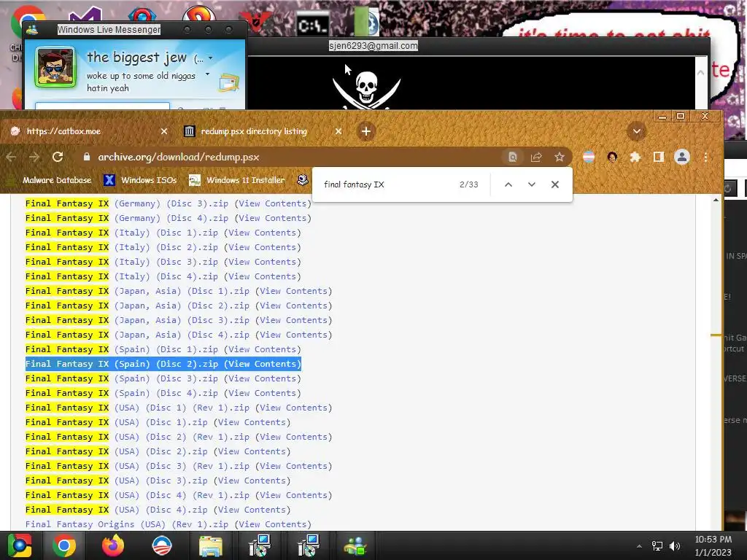Open File Explorer from the taskbar

pos(211,545)
